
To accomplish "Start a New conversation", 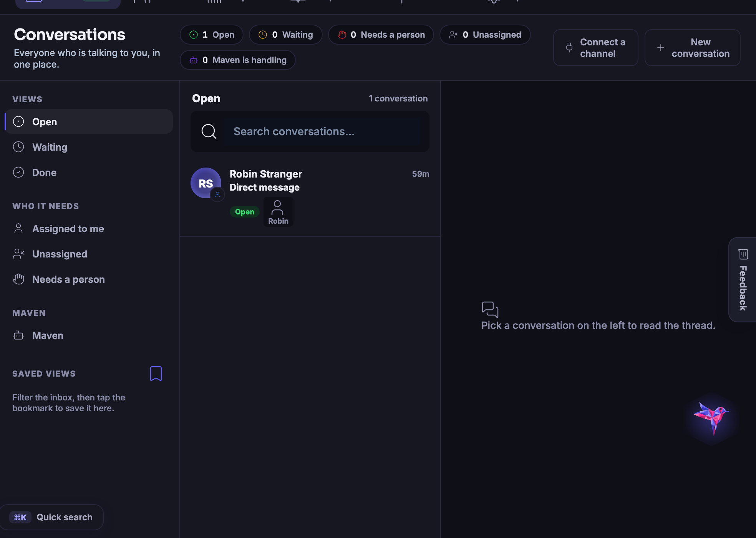I will 693,48.
